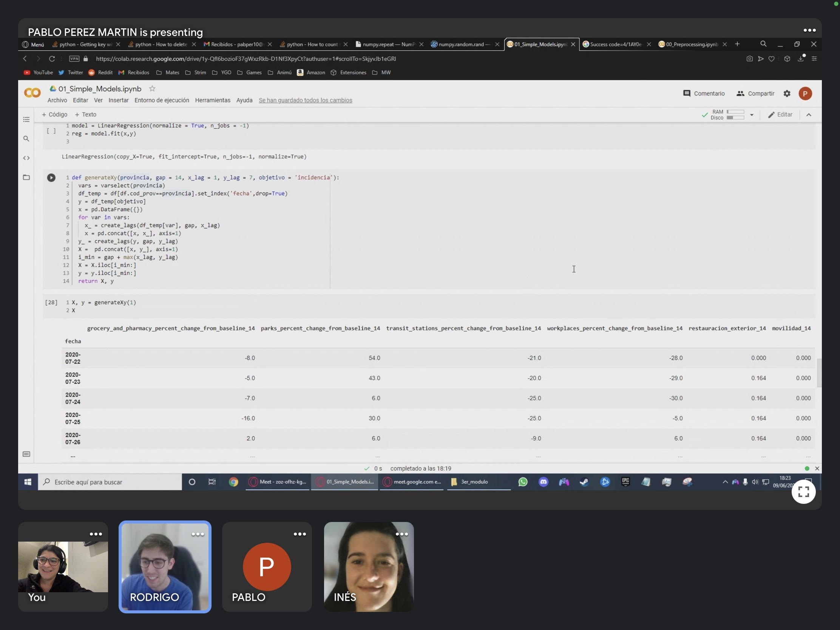Open Discord from the taskbar
This screenshot has width=840, height=630.
544,482
